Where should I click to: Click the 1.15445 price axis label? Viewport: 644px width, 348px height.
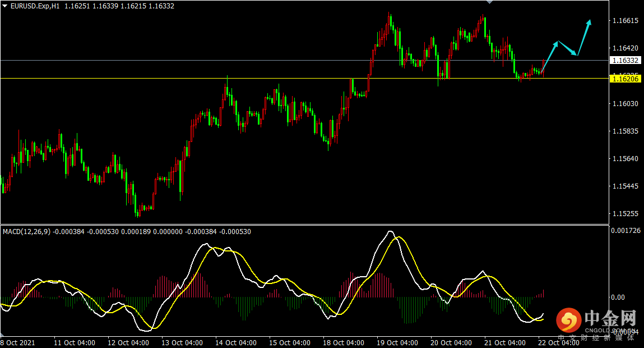[x=626, y=186]
